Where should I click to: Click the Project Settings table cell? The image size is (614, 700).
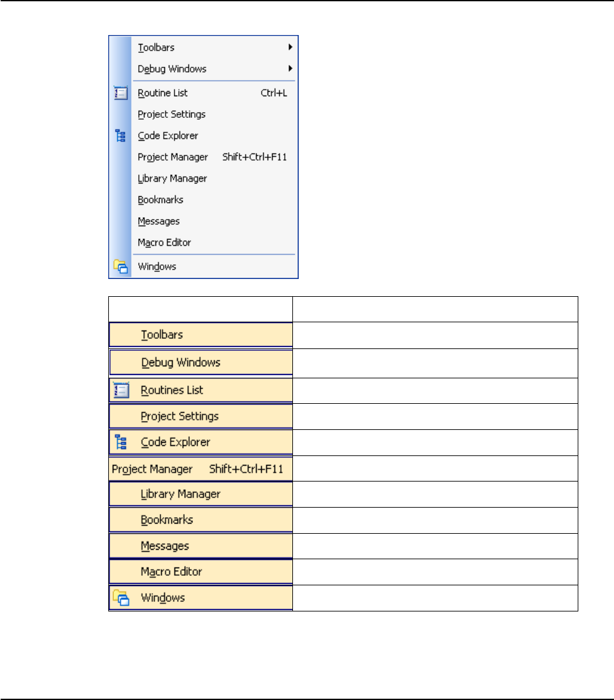[201, 416]
